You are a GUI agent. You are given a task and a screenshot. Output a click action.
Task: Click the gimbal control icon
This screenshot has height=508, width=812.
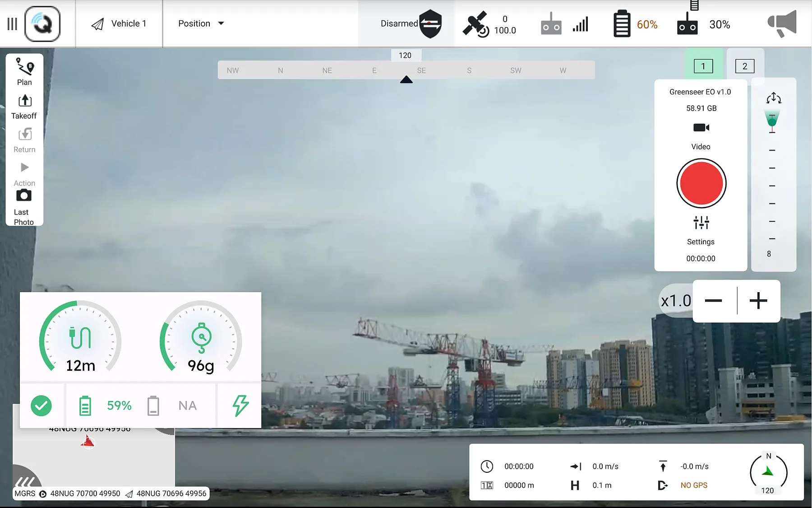point(773,98)
